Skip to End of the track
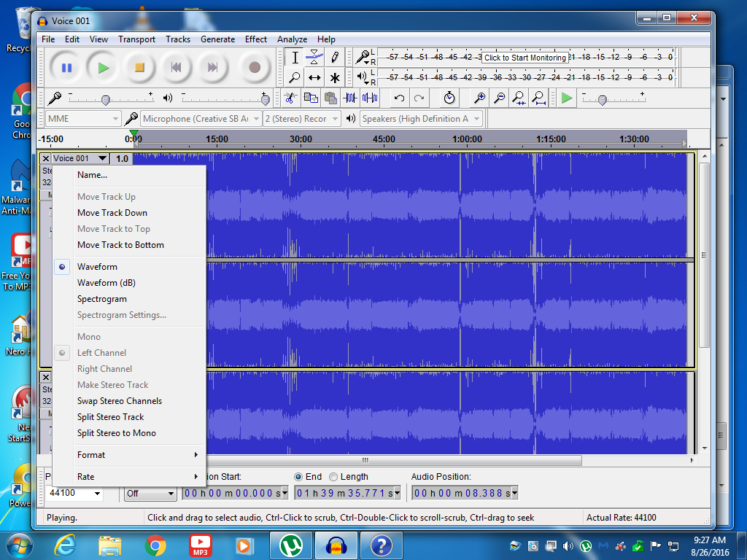This screenshot has width=747, height=560. pyautogui.click(x=212, y=68)
